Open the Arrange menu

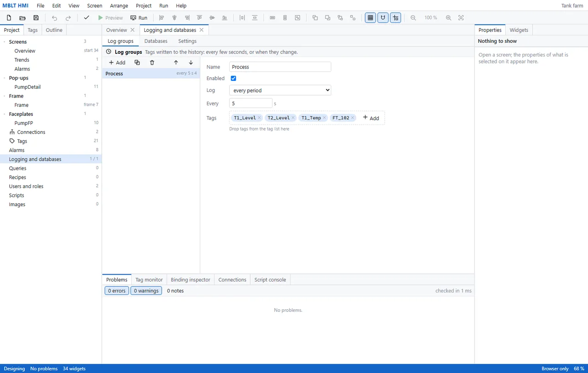(119, 6)
